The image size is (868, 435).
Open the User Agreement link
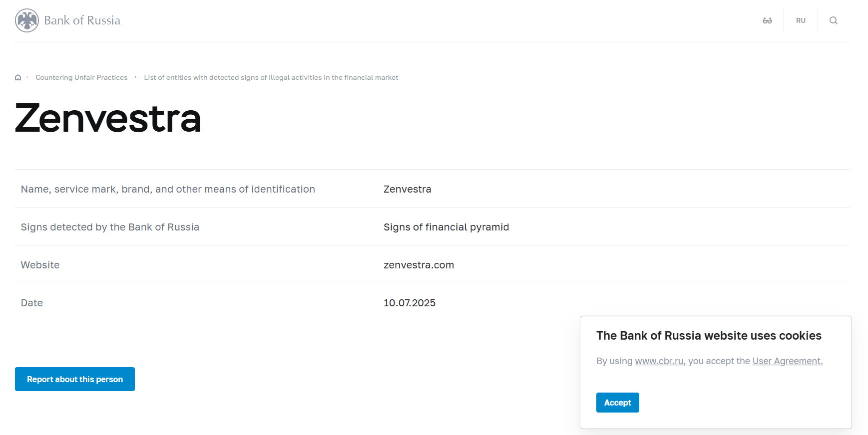pyautogui.click(x=787, y=361)
